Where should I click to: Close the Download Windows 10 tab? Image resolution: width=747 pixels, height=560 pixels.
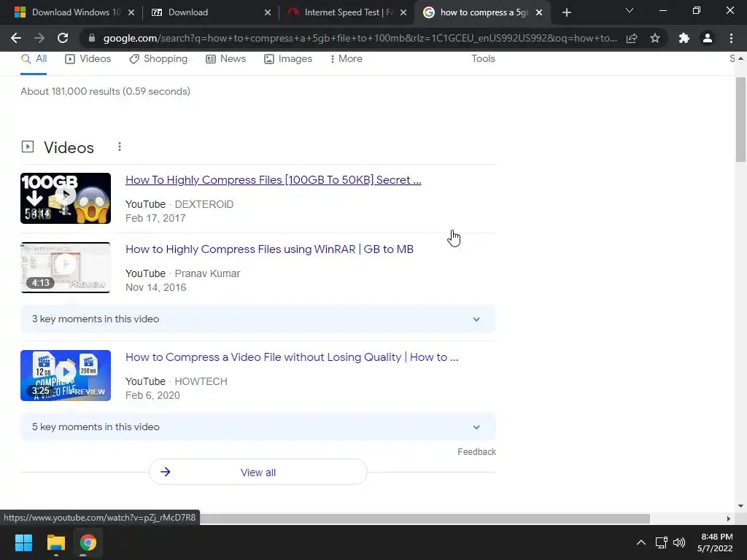tap(131, 12)
